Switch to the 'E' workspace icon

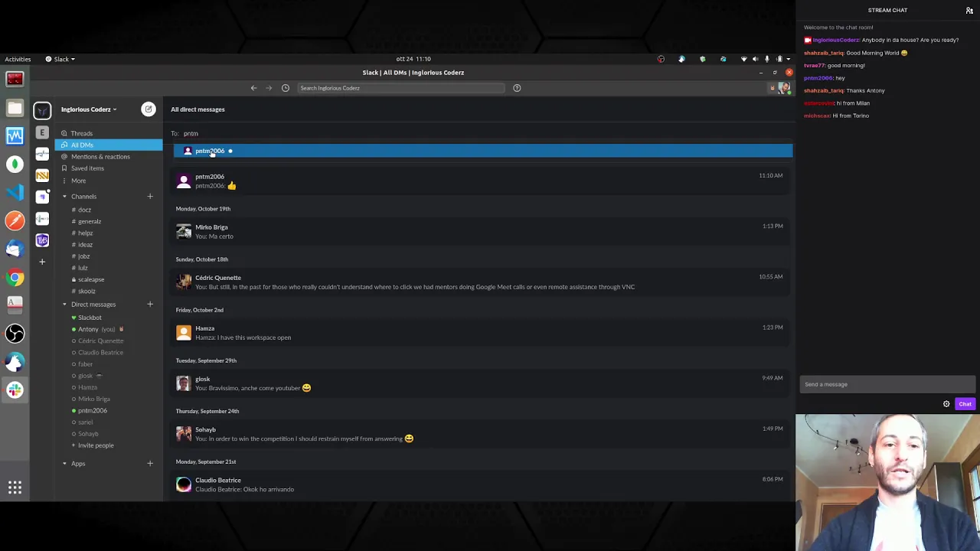click(x=42, y=132)
